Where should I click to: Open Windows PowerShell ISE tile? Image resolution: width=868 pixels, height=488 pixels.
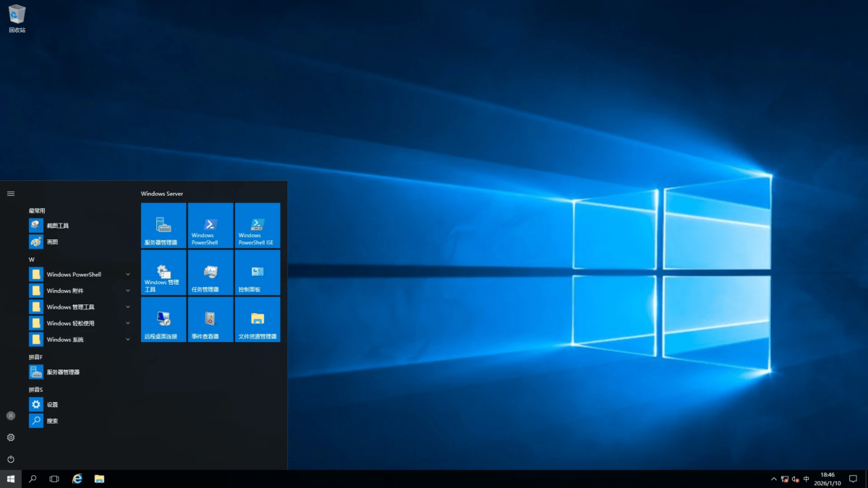[258, 226]
